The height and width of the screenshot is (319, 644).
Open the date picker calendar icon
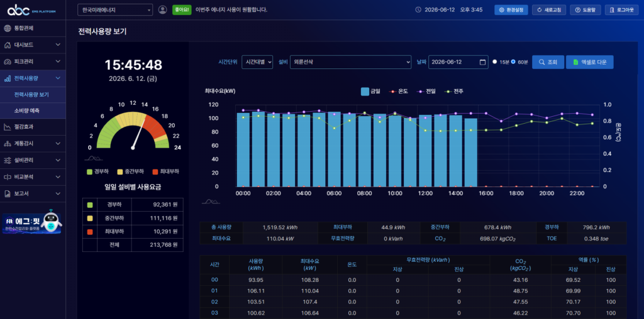coord(482,62)
